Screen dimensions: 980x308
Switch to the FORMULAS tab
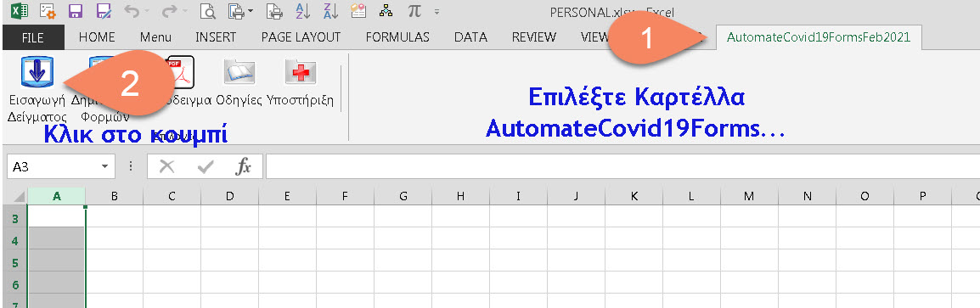[x=397, y=37]
